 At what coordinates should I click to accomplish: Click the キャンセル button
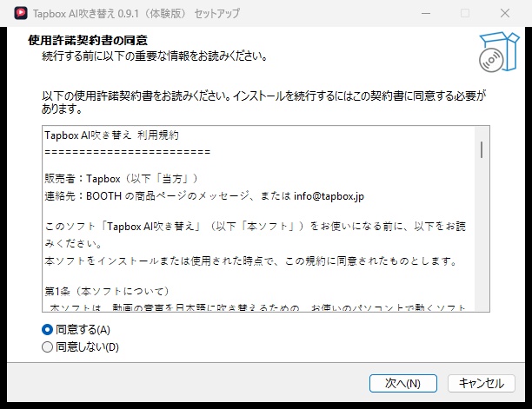[x=482, y=383]
